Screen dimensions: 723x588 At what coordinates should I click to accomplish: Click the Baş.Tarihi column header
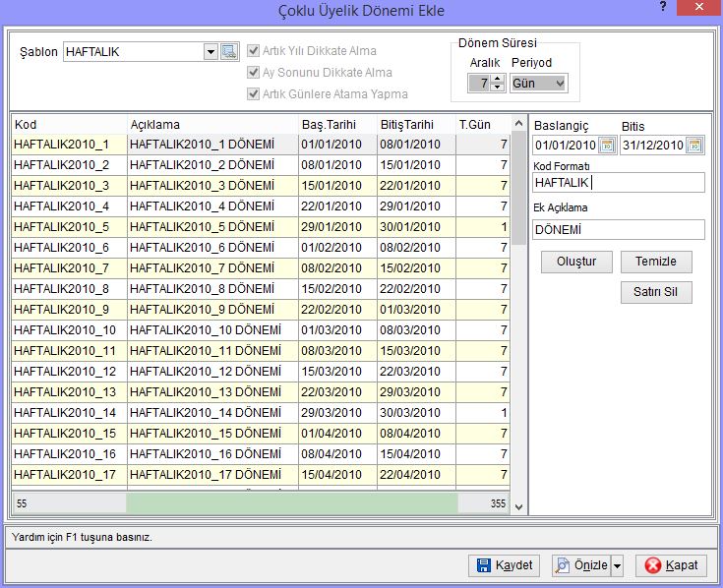[x=338, y=125]
